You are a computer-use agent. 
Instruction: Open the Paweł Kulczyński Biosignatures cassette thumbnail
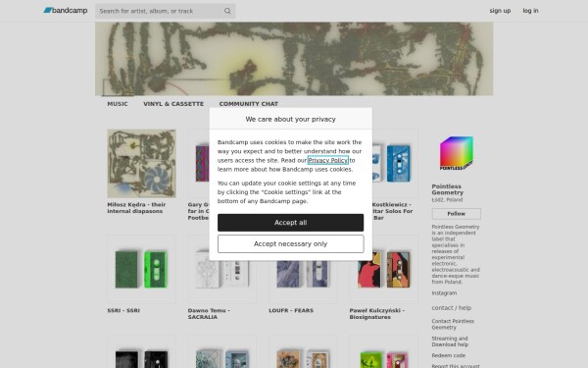[383, 269]
